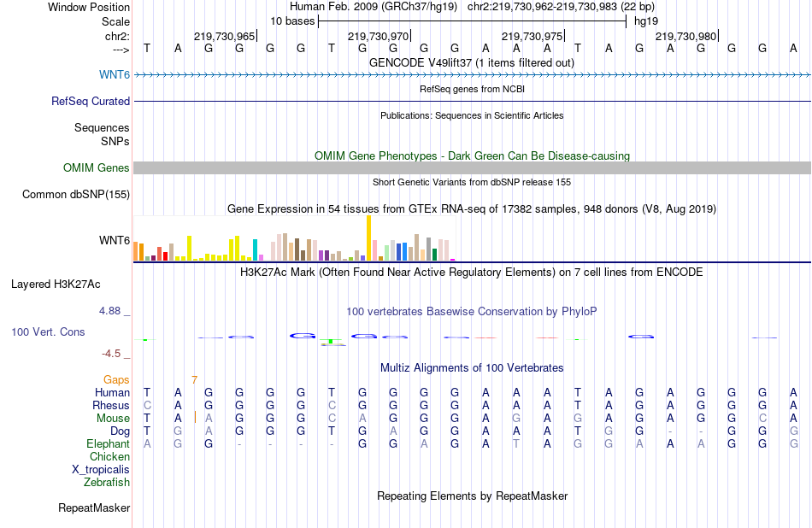Select the orange Gaps row label
812x528 pixels.
(x=116, y=379)
